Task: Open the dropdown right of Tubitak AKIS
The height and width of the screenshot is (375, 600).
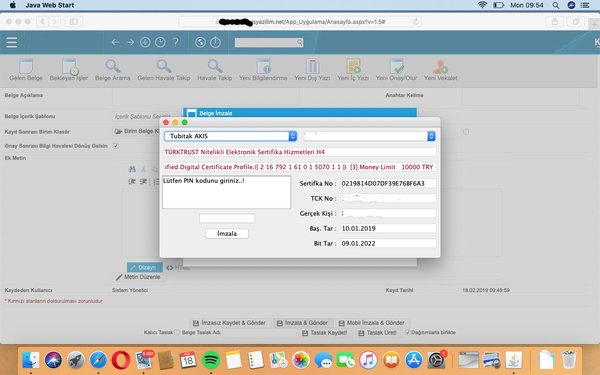Action: tap(369, 136)
